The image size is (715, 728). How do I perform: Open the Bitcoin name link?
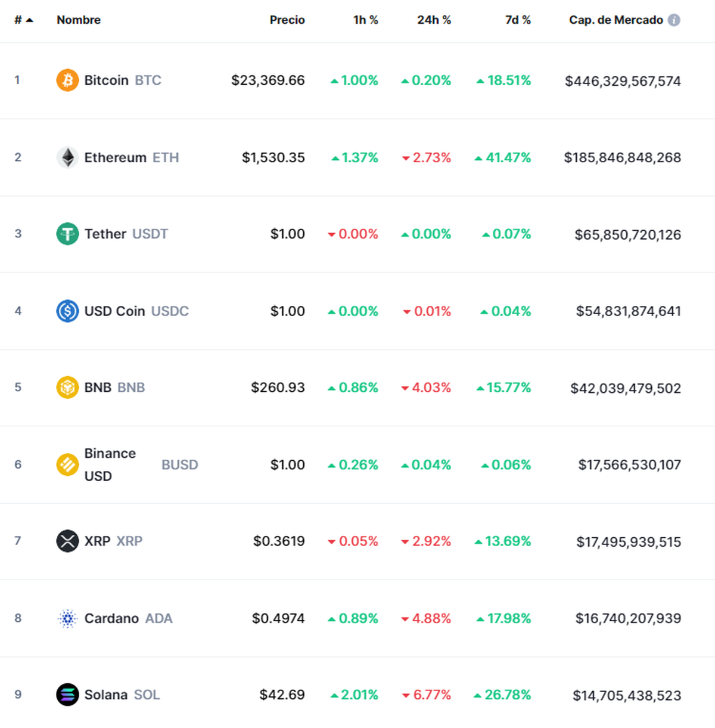(107, 80)
